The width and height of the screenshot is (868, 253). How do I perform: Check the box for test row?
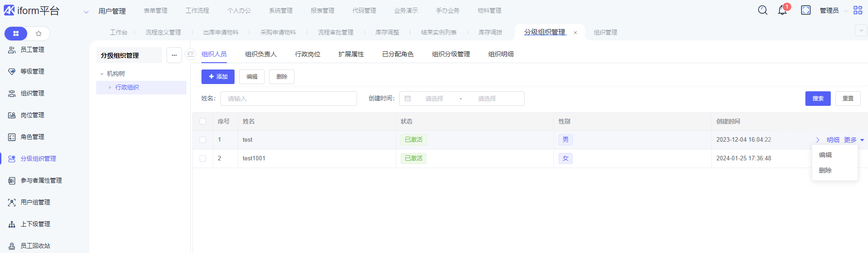pos(203,140)
